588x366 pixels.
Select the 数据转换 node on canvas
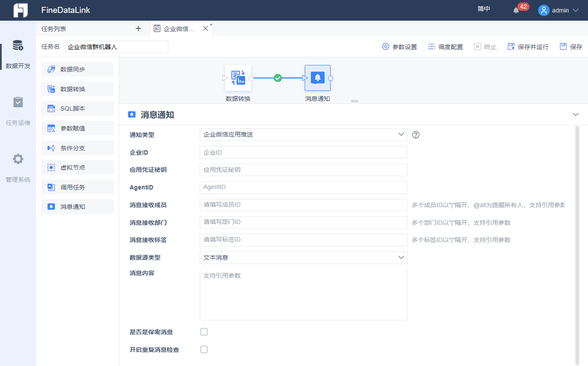(238, 78)
